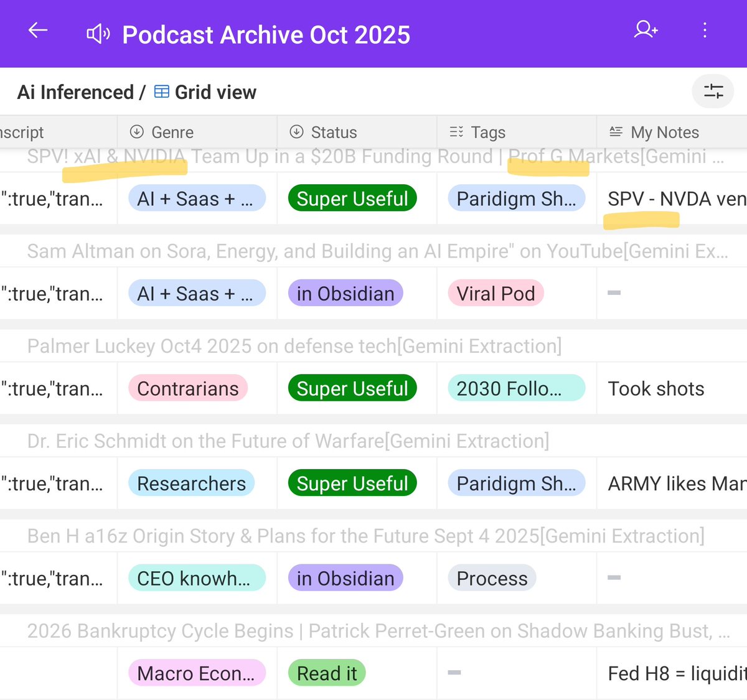This screenshot has height=700, width=747.
Task: Tap the Ai Inferenced table name
Action: (75, 92)
